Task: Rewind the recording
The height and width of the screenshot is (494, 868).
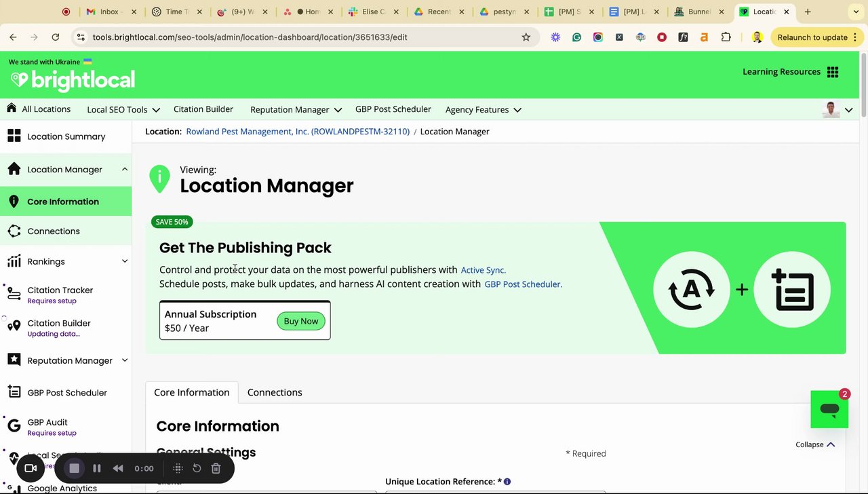Action: tap(118, 468)
